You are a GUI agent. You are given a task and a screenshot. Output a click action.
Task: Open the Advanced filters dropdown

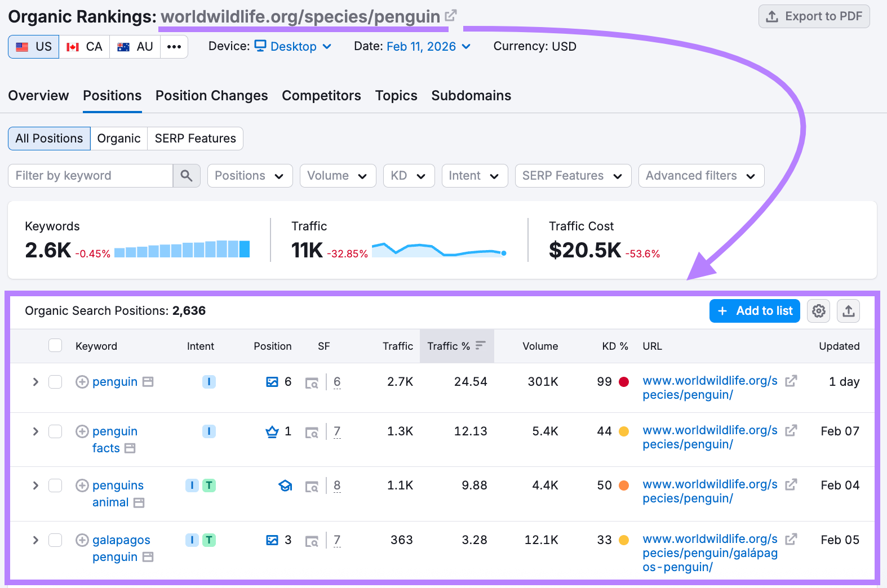pyautogui.click(x=700, y=176)
